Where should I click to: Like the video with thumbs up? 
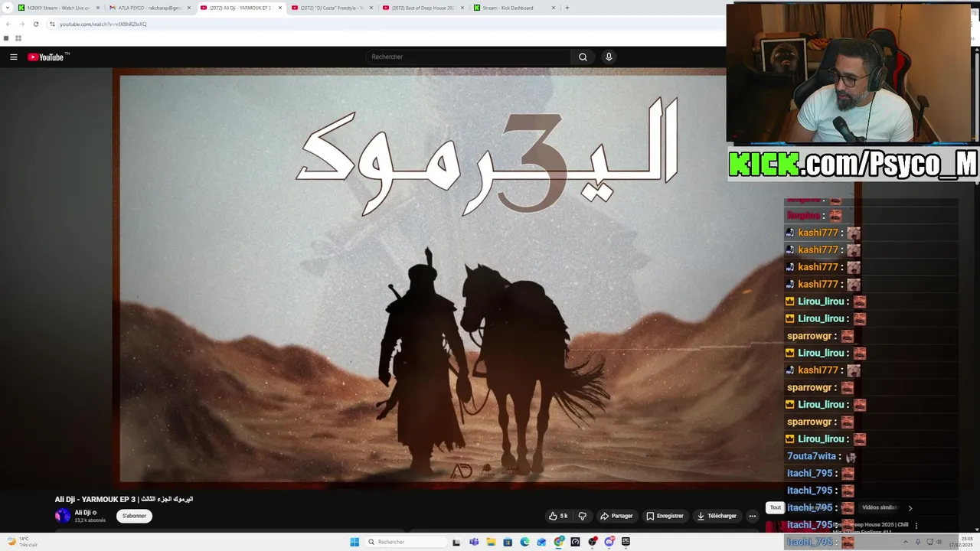click(558, 516)
